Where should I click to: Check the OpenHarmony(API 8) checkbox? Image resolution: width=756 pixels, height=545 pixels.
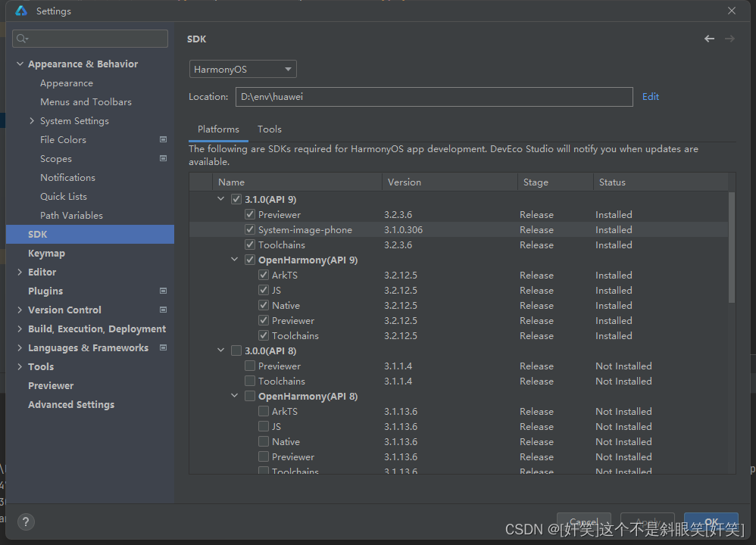[x=250, y=396]
